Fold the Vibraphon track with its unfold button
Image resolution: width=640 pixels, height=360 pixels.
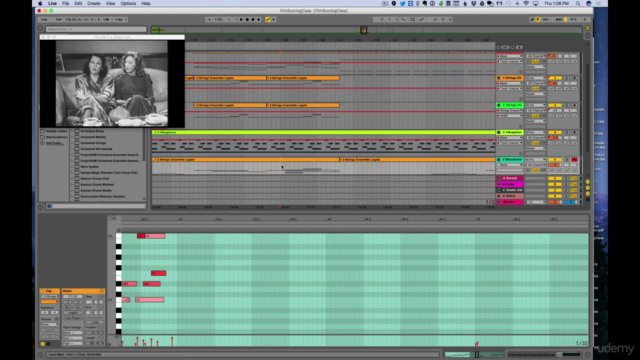[498, 132]
